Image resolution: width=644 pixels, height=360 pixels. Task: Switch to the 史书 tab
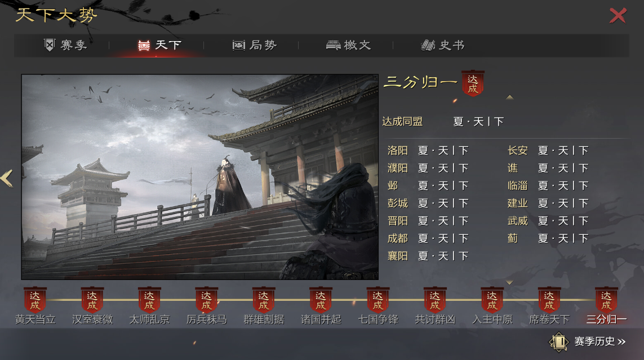443,45
